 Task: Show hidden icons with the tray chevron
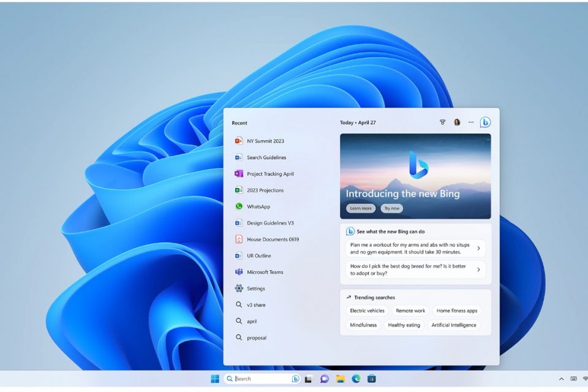[x=562, y=379]
